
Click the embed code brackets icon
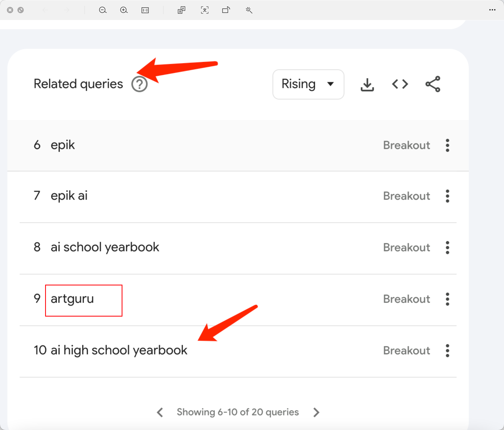click(x=400, y=84)
